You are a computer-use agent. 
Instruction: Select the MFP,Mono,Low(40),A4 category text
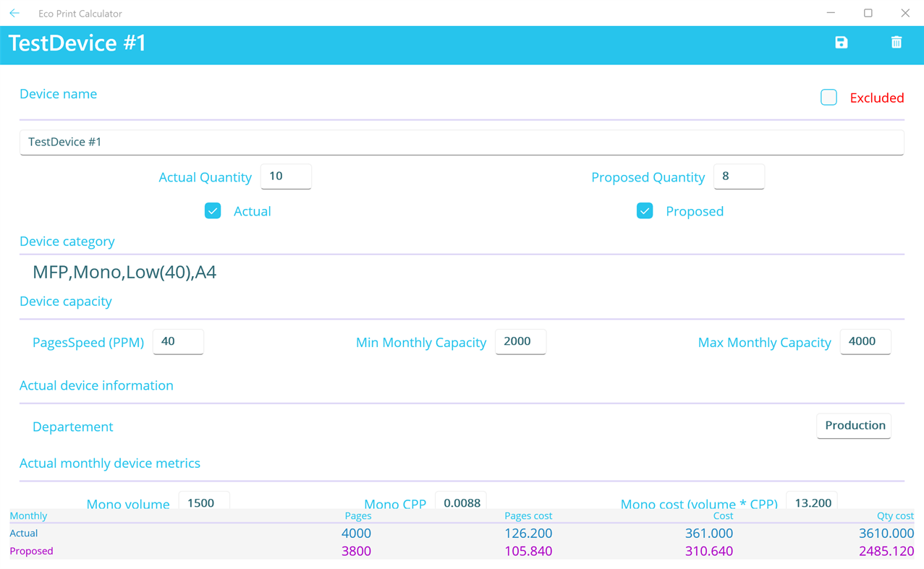(124, 272)
